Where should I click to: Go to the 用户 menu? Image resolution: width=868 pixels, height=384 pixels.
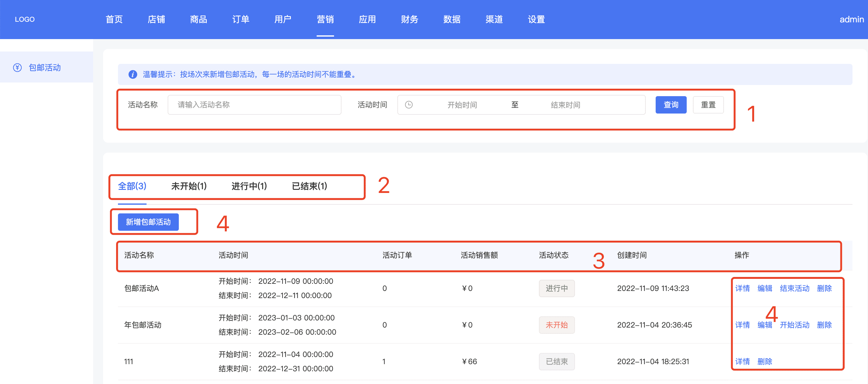[x=283, y=19]
